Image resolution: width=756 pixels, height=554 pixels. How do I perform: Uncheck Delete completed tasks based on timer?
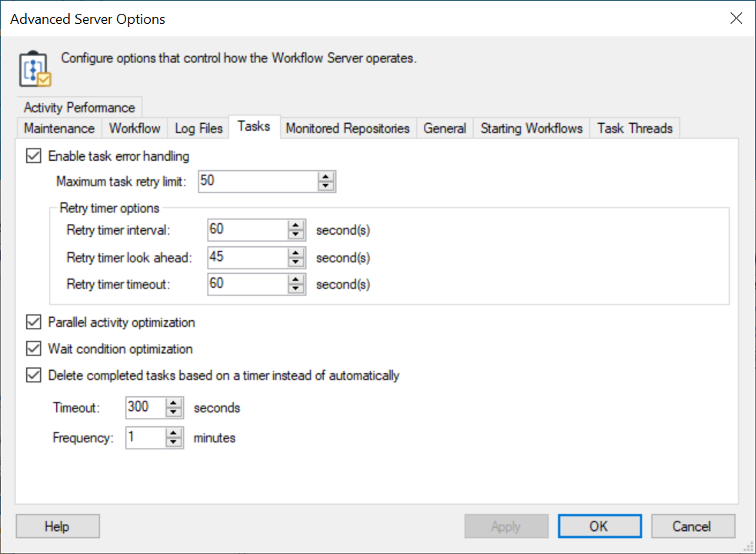pos(33,376)
